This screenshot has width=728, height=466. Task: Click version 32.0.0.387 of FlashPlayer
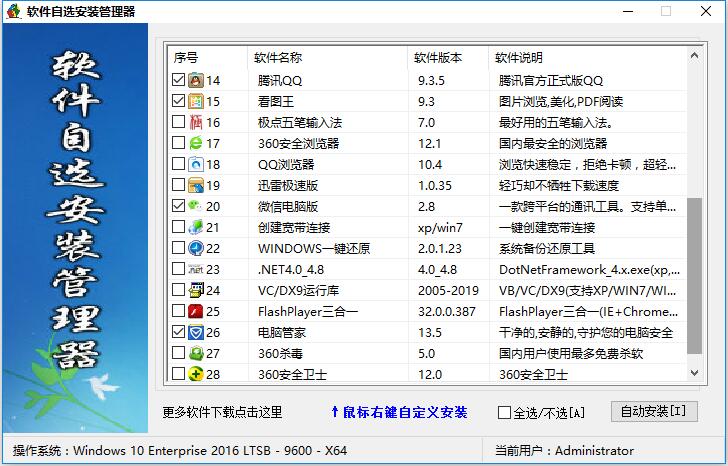(447, 311)
